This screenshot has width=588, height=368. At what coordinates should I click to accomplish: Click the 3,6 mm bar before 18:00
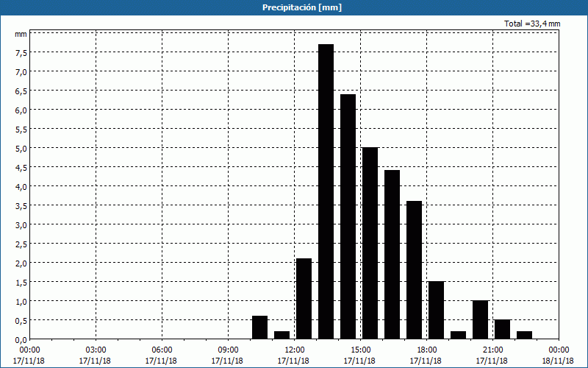point(414,269)
